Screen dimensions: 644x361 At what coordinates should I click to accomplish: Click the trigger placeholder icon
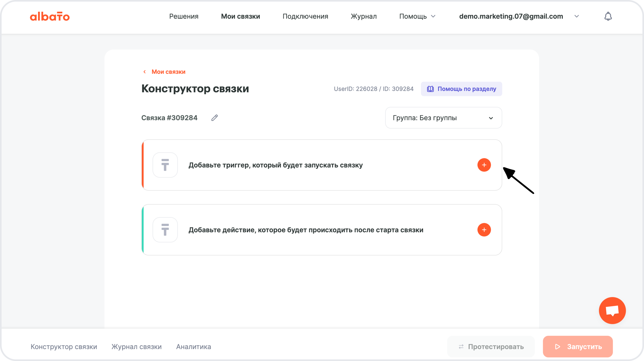[165, 165]
